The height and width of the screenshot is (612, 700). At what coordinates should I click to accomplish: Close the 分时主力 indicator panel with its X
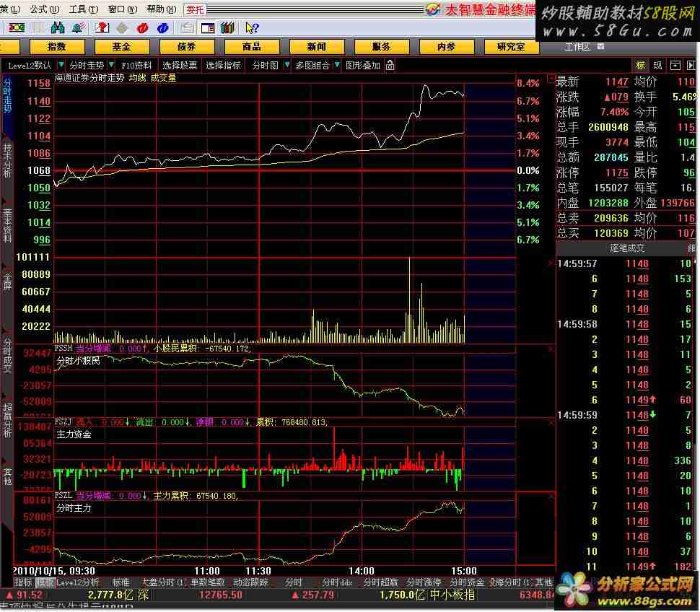click(551, 497)
